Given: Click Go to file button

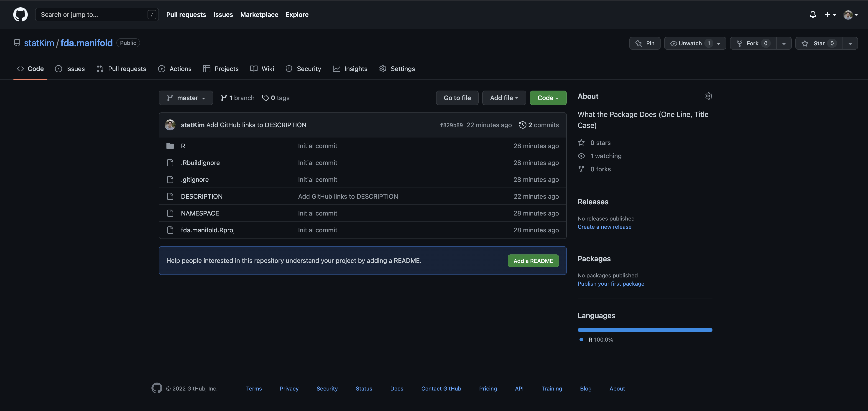Looking at the screenshot, I should (x=457, y=98).
